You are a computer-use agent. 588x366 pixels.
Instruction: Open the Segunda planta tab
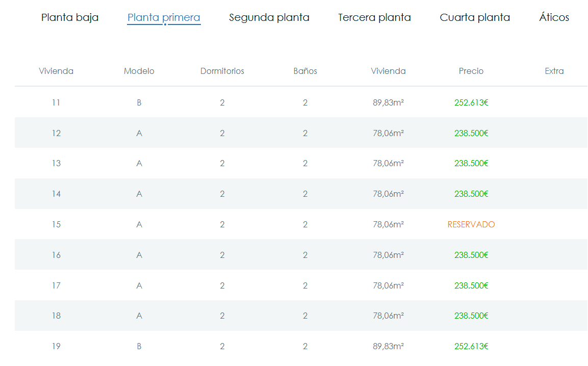tap(269, 17)
